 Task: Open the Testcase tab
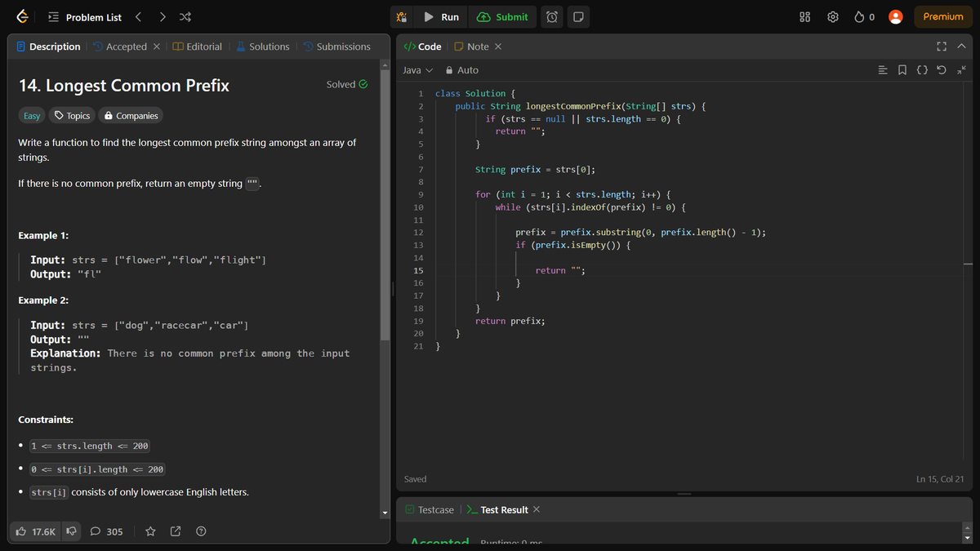pyautogui.click(x=430, y=509)
